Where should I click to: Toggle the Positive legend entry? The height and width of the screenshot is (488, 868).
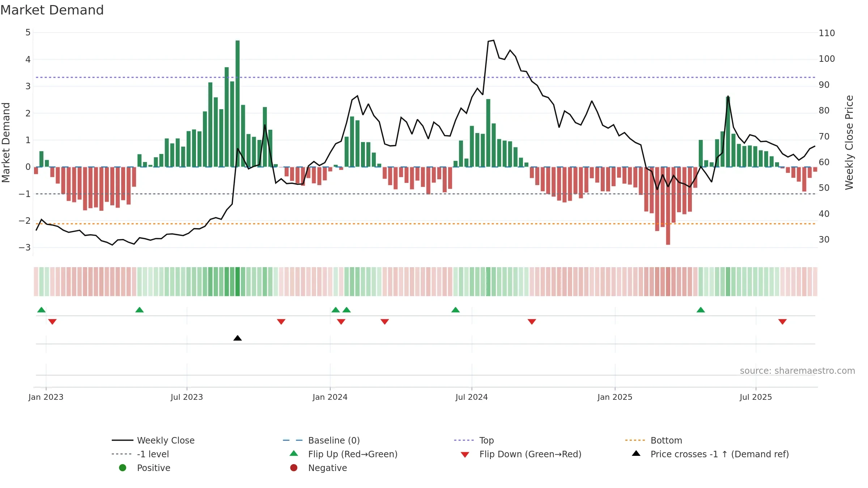coord(145,468)
